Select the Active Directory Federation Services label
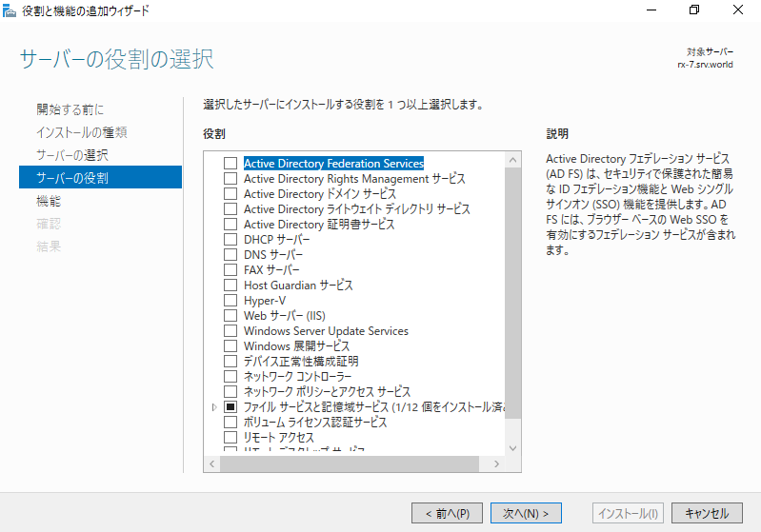This screenshot has height=532, width=761. pos(334,164)
